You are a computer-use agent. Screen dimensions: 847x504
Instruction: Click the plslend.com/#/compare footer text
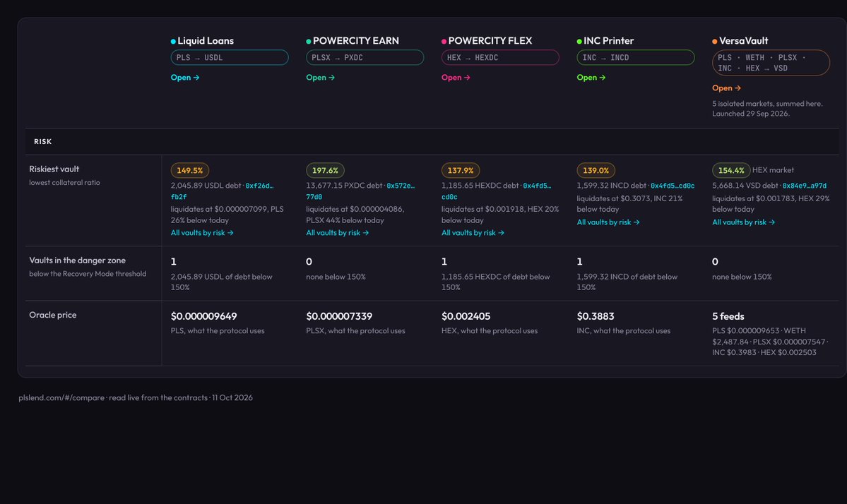click(x=61, y=397)
